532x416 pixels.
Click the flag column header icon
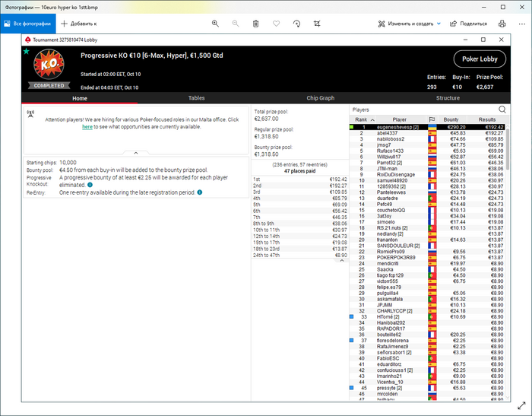coord(432,119)
